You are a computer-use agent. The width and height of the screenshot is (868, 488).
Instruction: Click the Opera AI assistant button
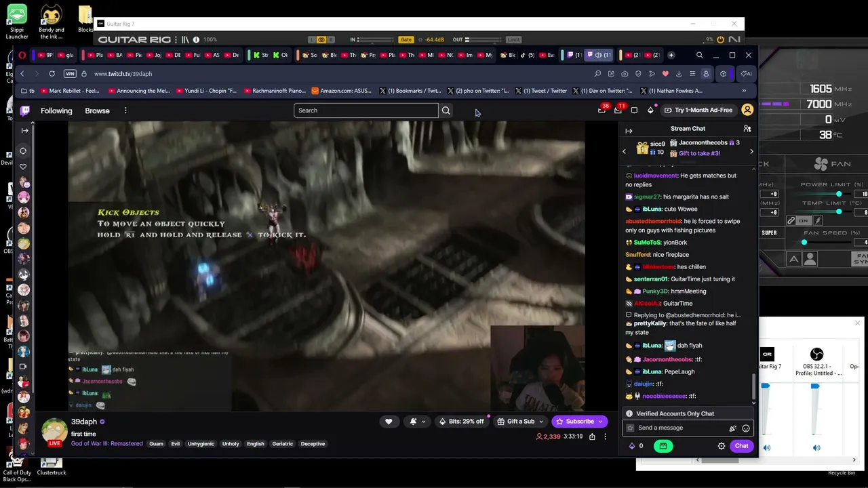click(746, 74)
